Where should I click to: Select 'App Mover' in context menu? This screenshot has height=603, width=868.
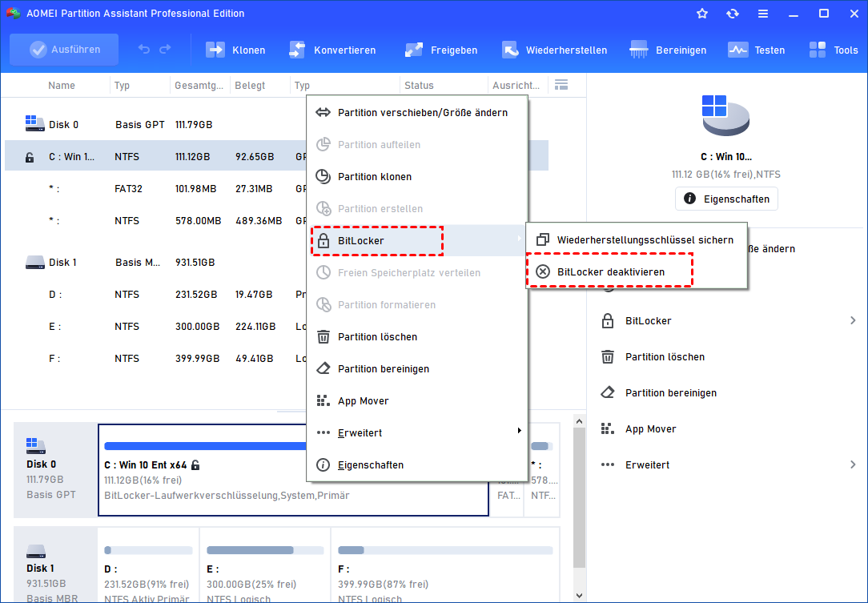[x=417, y=401]
